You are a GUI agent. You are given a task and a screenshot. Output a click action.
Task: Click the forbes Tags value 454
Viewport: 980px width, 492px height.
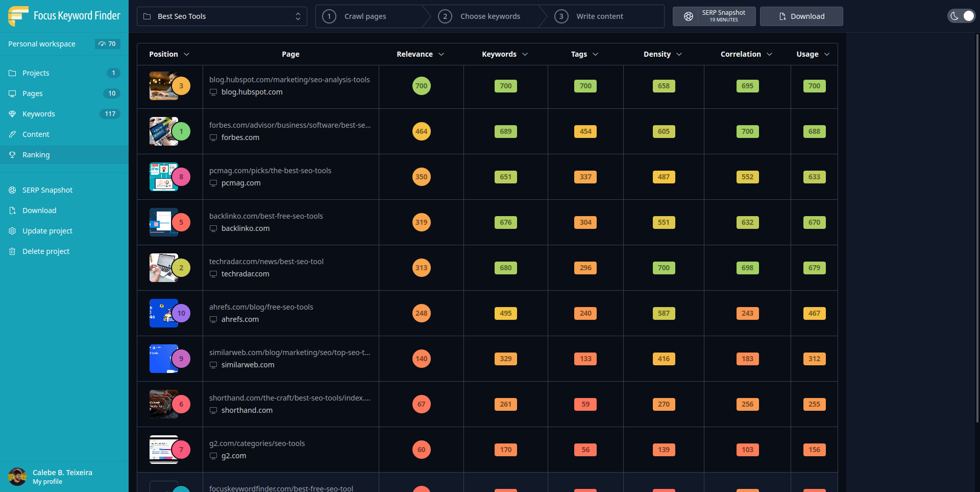[585, 131]
